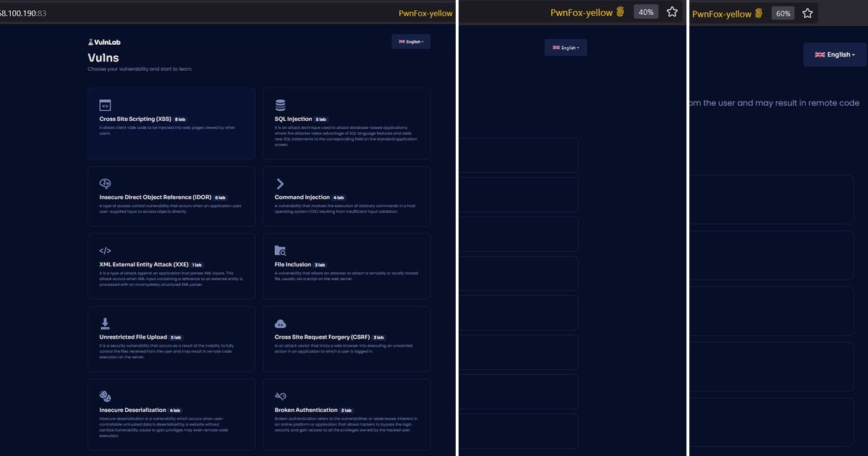The width and height of the screenshot is (868, 456).
Task: Open the Cross Site Request Forgery lab card
Action: tap(346, 339)
